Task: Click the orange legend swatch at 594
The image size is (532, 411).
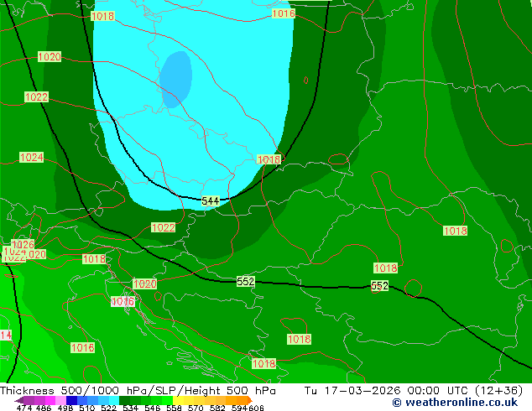Action: coord(242,400)
